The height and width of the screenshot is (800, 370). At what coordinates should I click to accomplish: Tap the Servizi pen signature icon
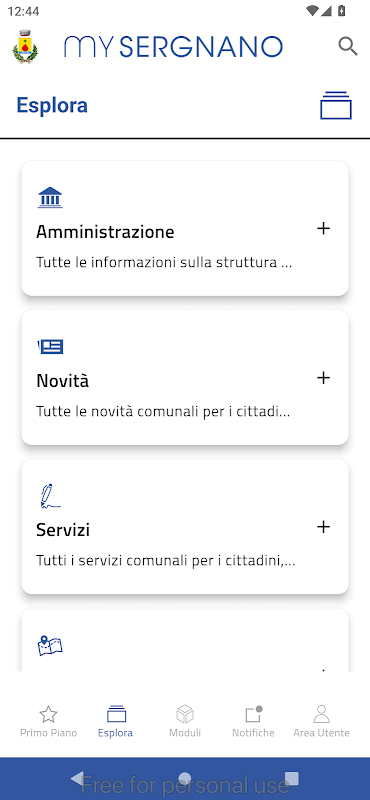coord(50,496)
